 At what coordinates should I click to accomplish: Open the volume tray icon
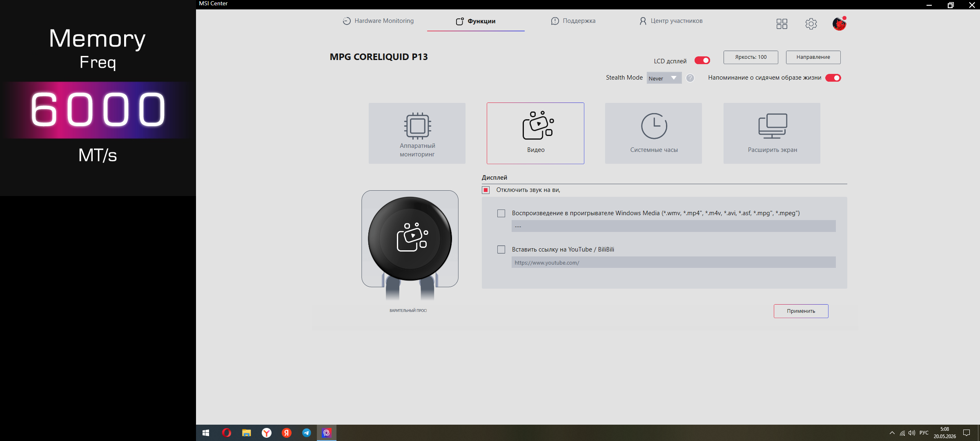coord(912,433)
